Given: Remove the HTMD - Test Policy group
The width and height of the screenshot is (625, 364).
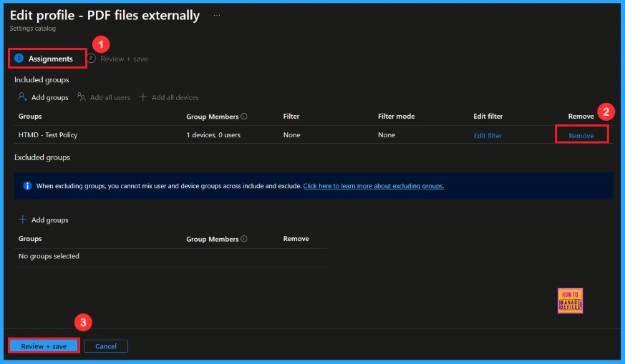Looking at the screenshot, I should 581,135.
